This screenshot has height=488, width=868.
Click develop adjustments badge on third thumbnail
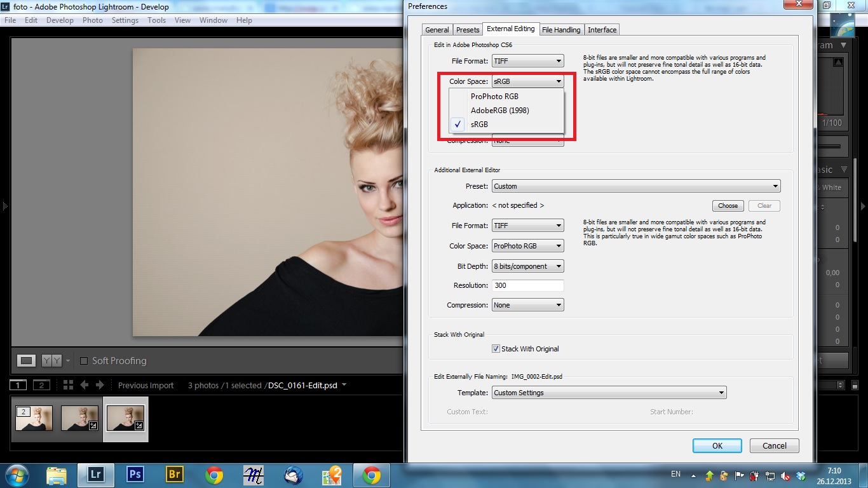pos(139,426)
